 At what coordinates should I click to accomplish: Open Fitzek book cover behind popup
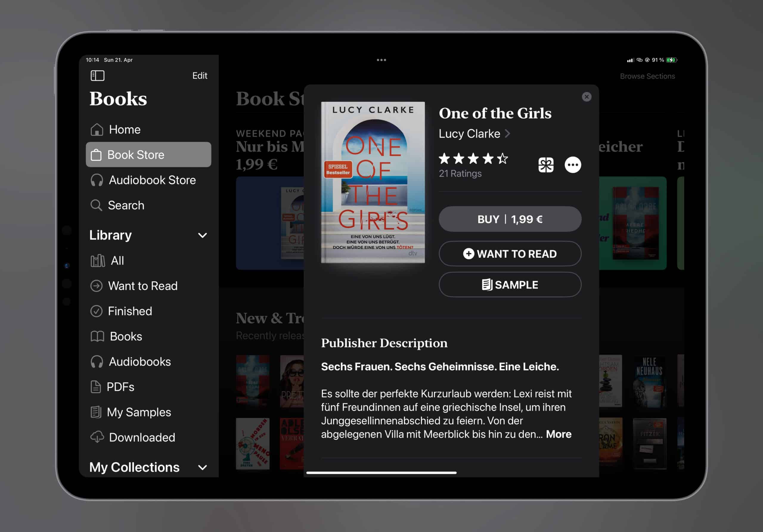coord(649,443)
